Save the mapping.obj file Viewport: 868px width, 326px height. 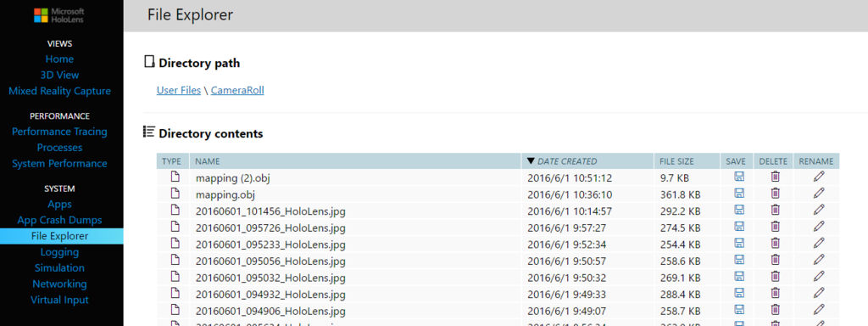(x=738, y=194)
